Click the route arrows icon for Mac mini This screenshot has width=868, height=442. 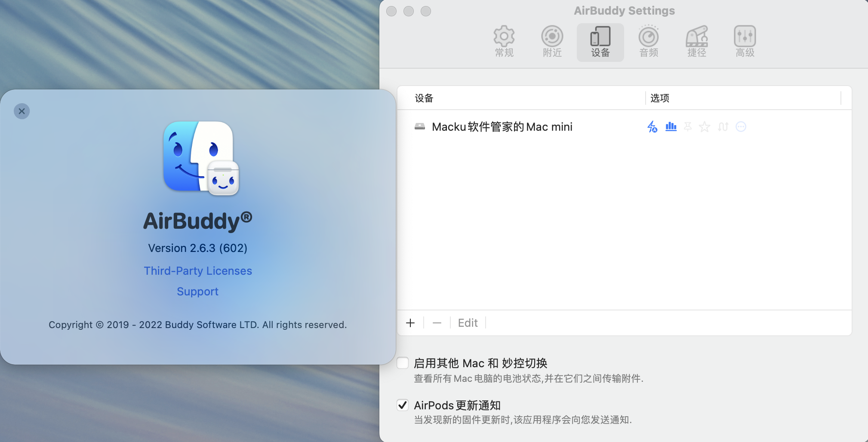[x=723, y=127]
